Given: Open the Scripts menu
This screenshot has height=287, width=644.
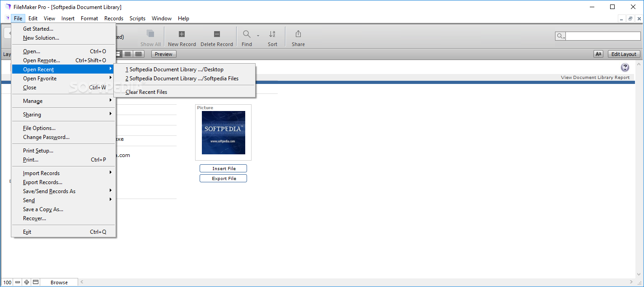Looking at the screenshot, I should pyautogui.click(x=137, y=19).
